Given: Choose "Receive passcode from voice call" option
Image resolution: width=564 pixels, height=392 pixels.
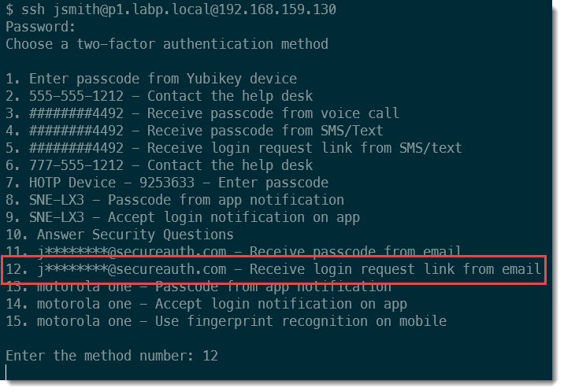Looking at the screenshot, I should click(x=202, y=113).
